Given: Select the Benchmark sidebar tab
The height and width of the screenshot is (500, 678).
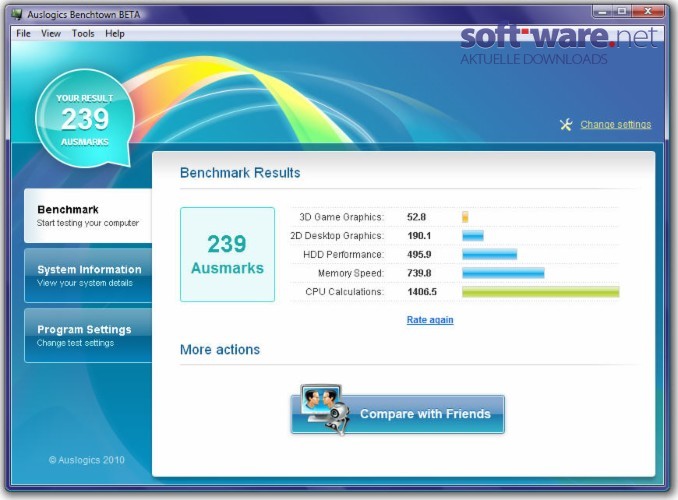Looking at the screenshot, I should pyautogui.click(x=88, y=215).
